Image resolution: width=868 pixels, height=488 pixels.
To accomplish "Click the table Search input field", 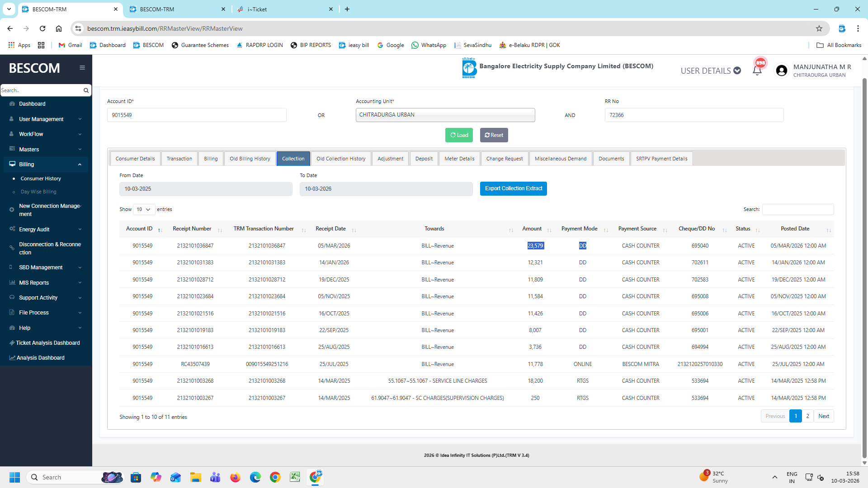I will point(797,210).
